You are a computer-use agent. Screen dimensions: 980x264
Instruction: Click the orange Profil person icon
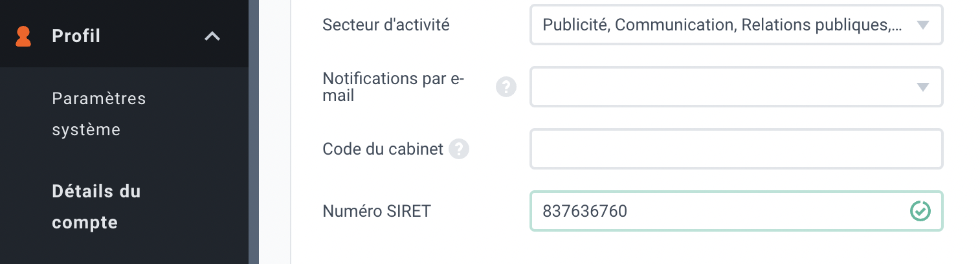pos(23,36)
